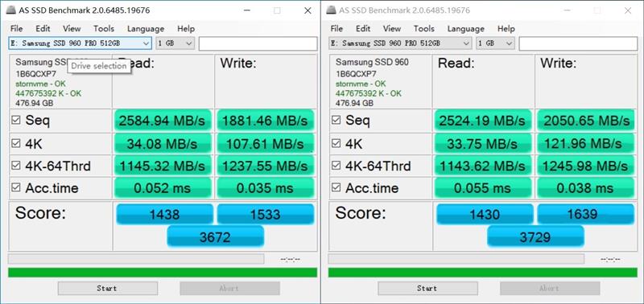
Task: Maximize the left benchmark window
Action: (277, 10)
